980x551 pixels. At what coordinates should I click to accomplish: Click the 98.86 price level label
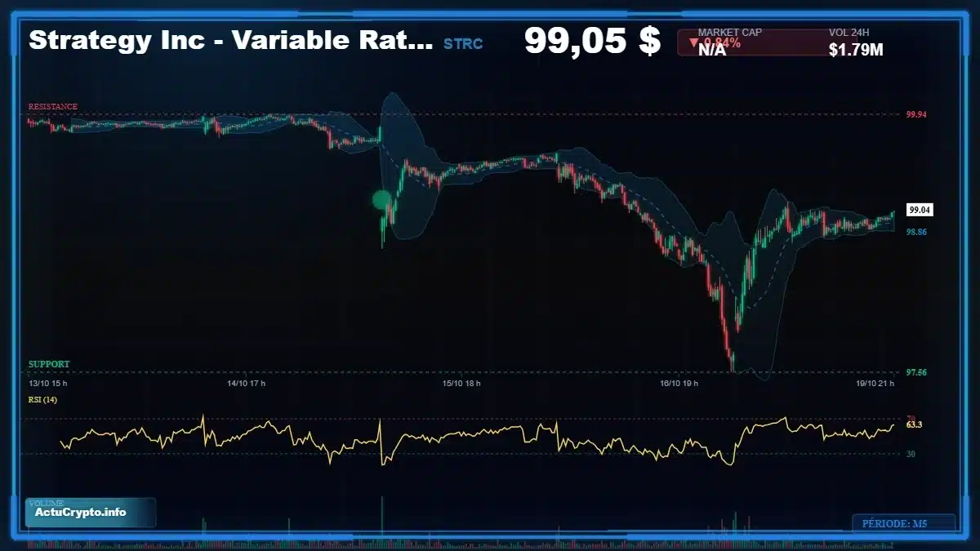[916, 233]
